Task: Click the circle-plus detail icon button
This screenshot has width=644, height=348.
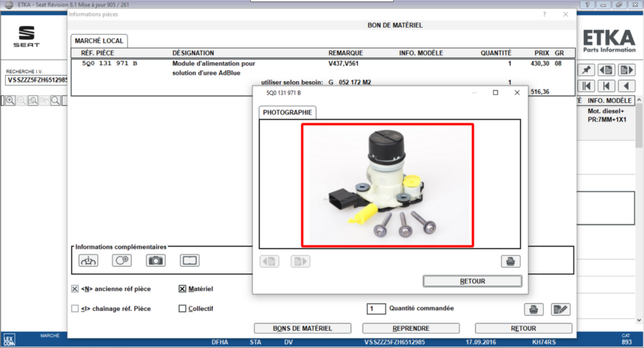Action: pos(122,260)
